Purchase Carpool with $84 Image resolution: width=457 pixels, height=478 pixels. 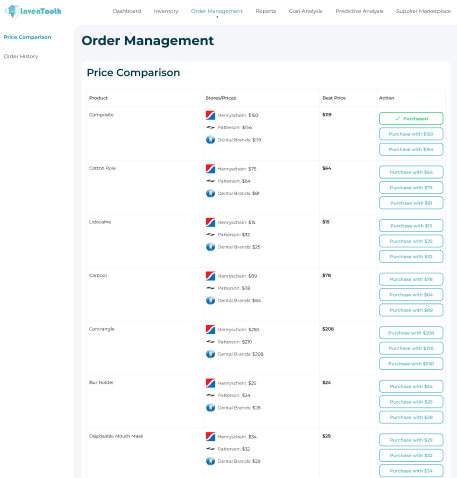pyautogui.click(x=411, y=295)
